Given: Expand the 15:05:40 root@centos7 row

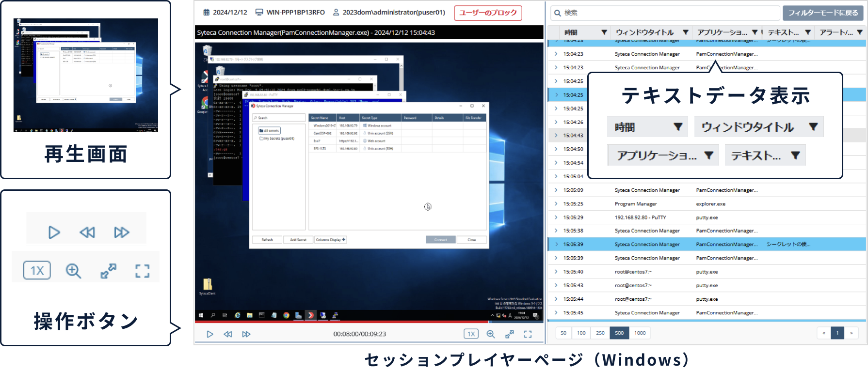Looking at the screenshot, I should (x=556, y=272).
